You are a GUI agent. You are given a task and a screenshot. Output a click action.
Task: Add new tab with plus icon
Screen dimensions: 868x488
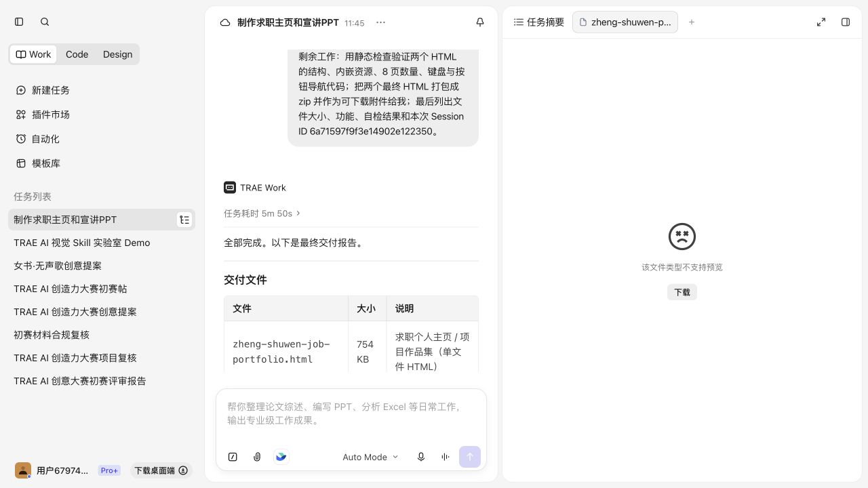(692, 22)
